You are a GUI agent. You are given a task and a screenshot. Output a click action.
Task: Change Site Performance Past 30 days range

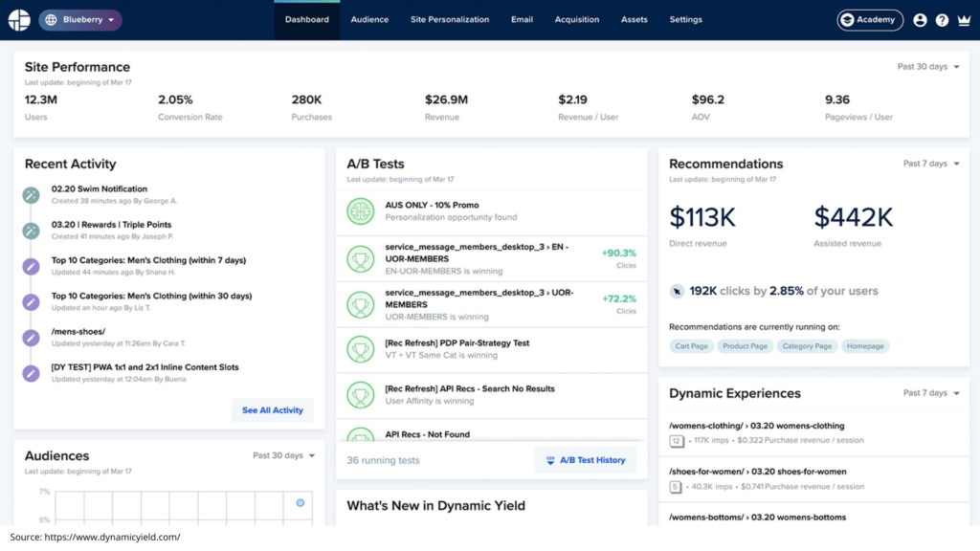[924, 67]
